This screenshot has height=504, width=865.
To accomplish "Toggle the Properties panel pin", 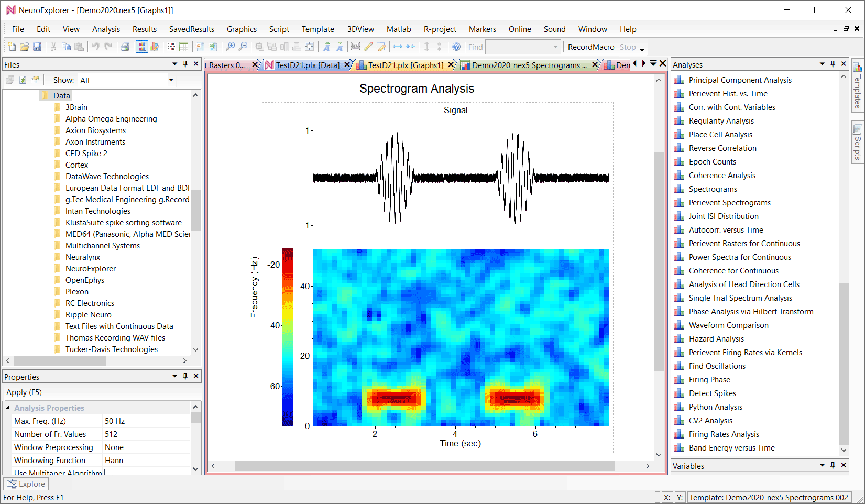I will pos(185,376).
